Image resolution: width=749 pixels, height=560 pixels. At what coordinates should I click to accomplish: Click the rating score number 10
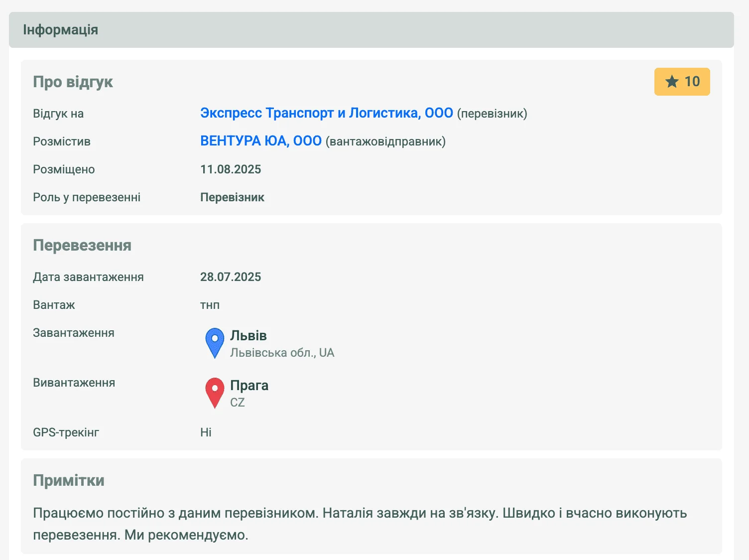pos(692,82)
